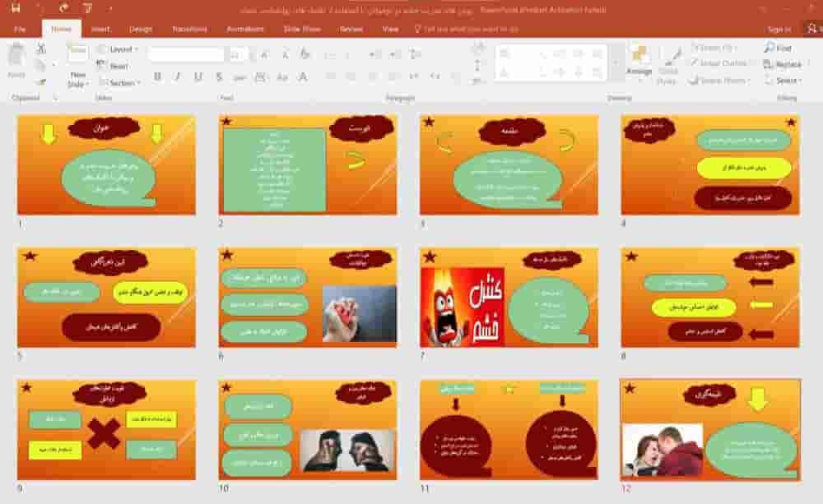Switch to the Insert tab
The width and height of the screenshot is (823, 504).
[100, 29]
